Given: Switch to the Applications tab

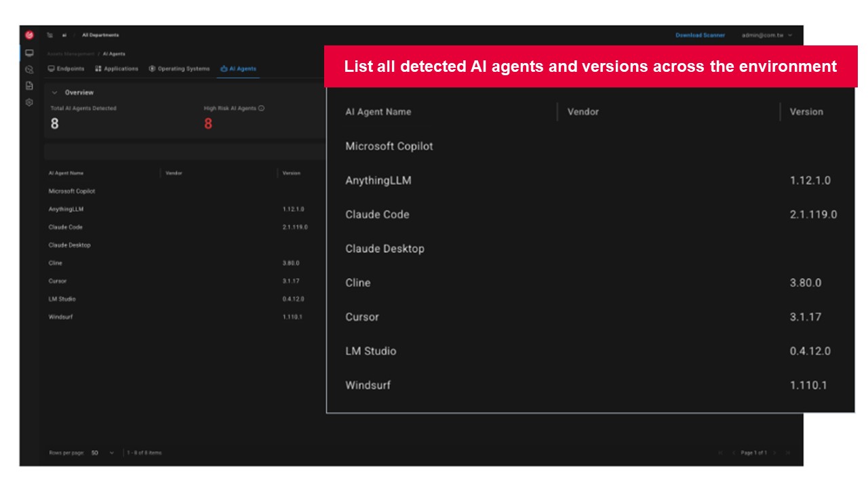Looking at the screenshot, I should pos(117,69).
